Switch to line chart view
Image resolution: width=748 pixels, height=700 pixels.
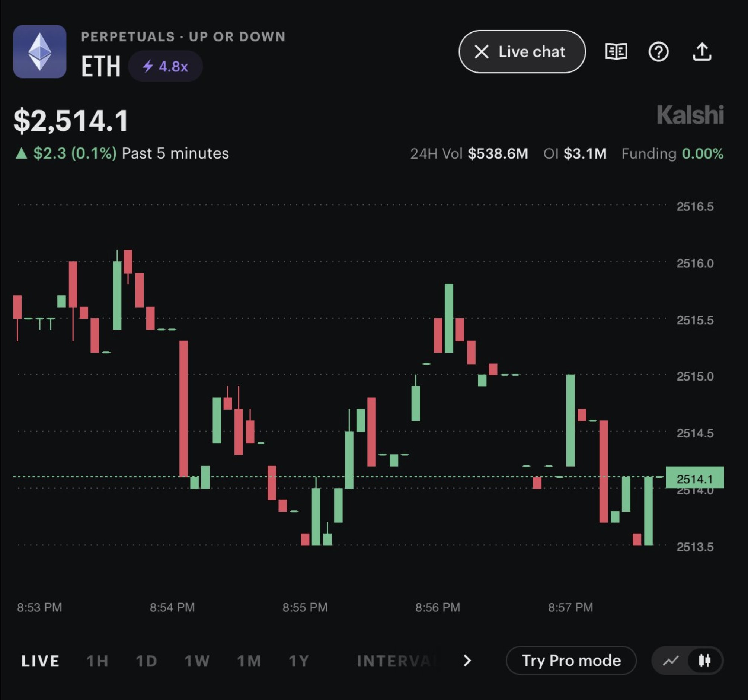671,661
